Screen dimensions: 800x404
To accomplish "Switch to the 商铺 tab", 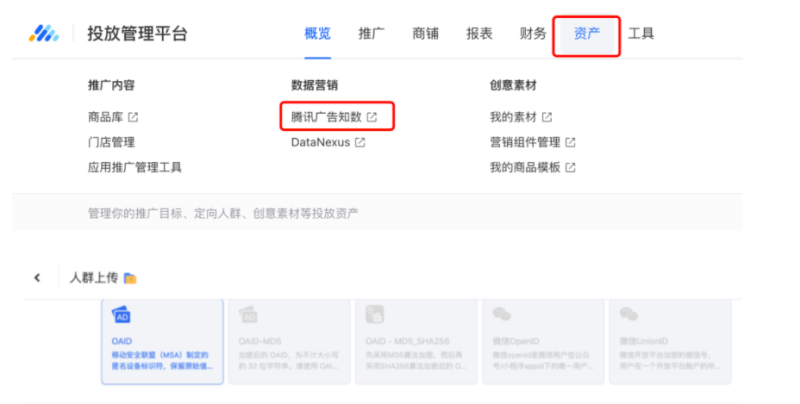I will 426,34.
